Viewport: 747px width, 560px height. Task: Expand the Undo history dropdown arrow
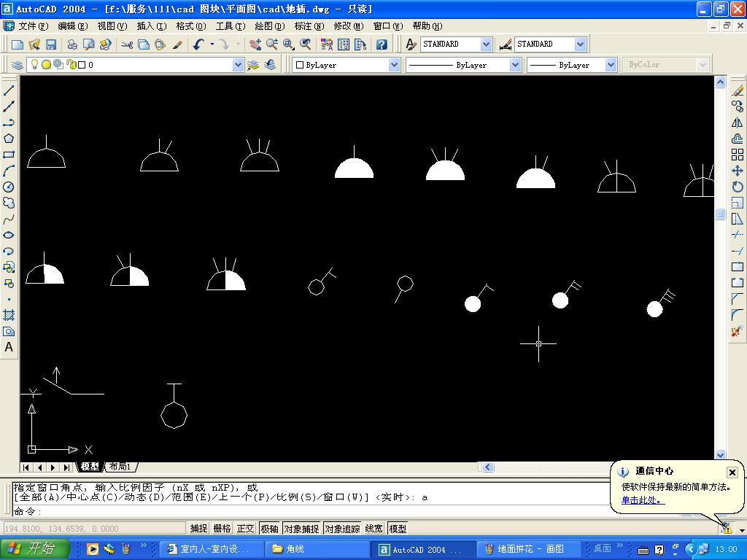click(x=212, y=44)
